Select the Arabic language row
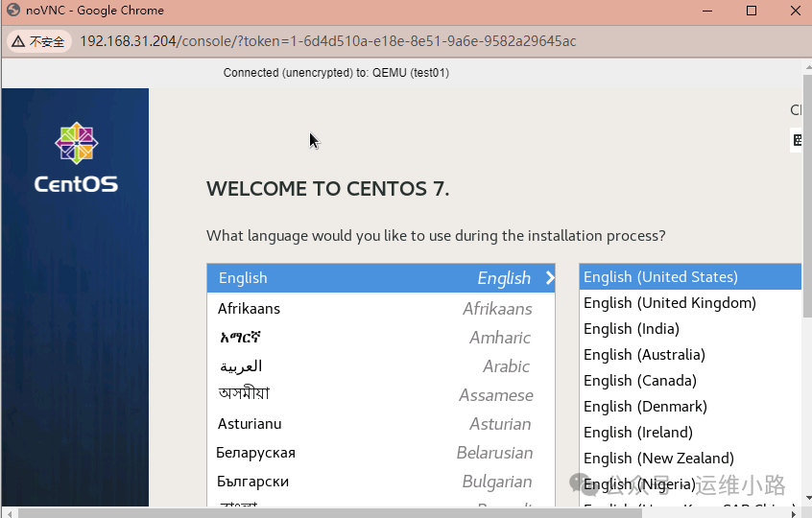Screen dimensions: 812x518 (381, 366)
